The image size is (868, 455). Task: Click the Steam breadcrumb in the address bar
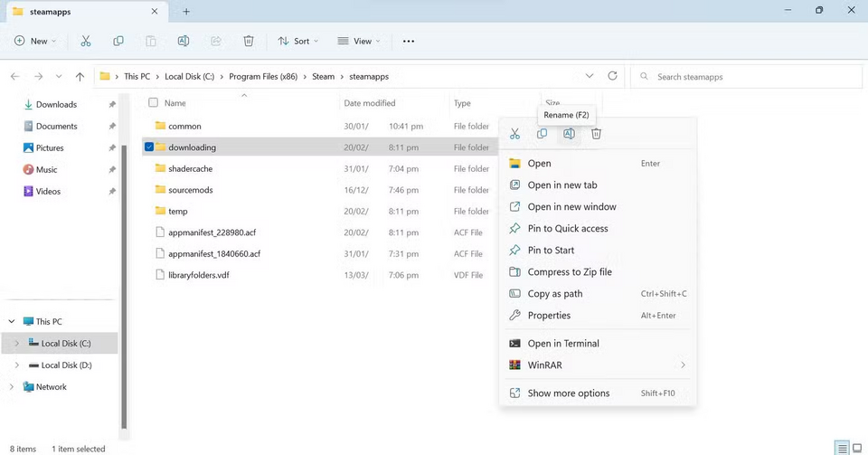[x=323, y=77]
